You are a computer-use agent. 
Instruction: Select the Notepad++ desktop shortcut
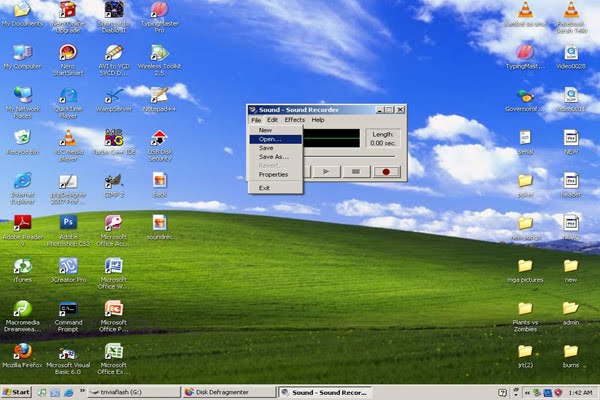coord(159,100)
